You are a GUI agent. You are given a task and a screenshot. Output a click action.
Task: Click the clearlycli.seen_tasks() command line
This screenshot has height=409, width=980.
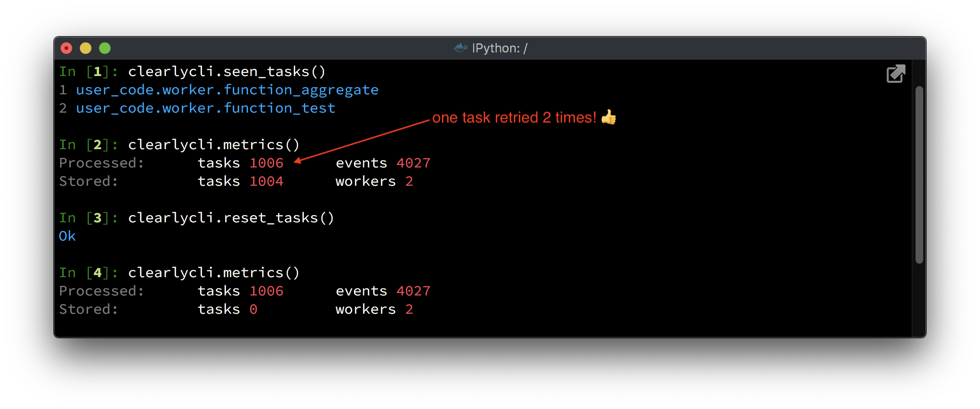coord(226,72)
